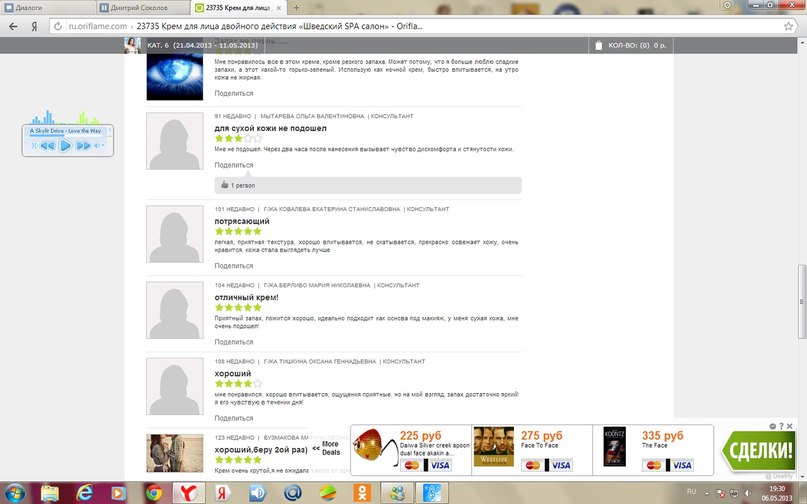
Task: Bookmark page with the star icon
Action: pyautogui.click(x=788, y=26)
